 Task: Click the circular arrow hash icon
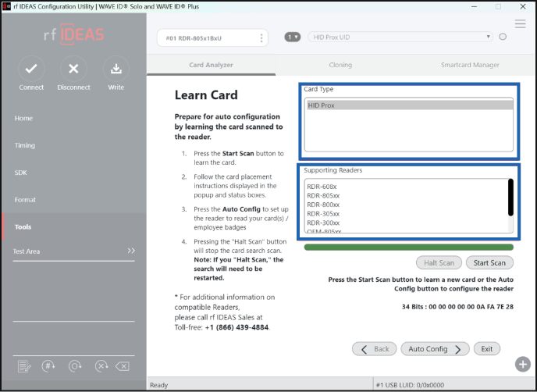48,366
